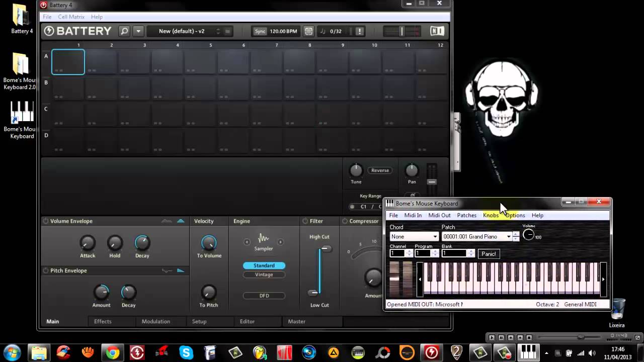The image size is (644, 362).
Task: Open the Cell Matrix menu
Action: (71, 17)
